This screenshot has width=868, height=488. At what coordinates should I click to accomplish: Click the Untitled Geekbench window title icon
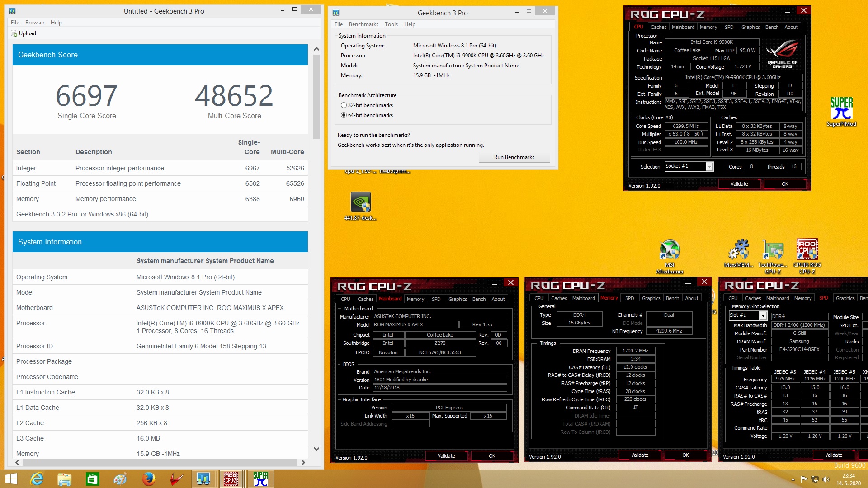pos(12,11)
